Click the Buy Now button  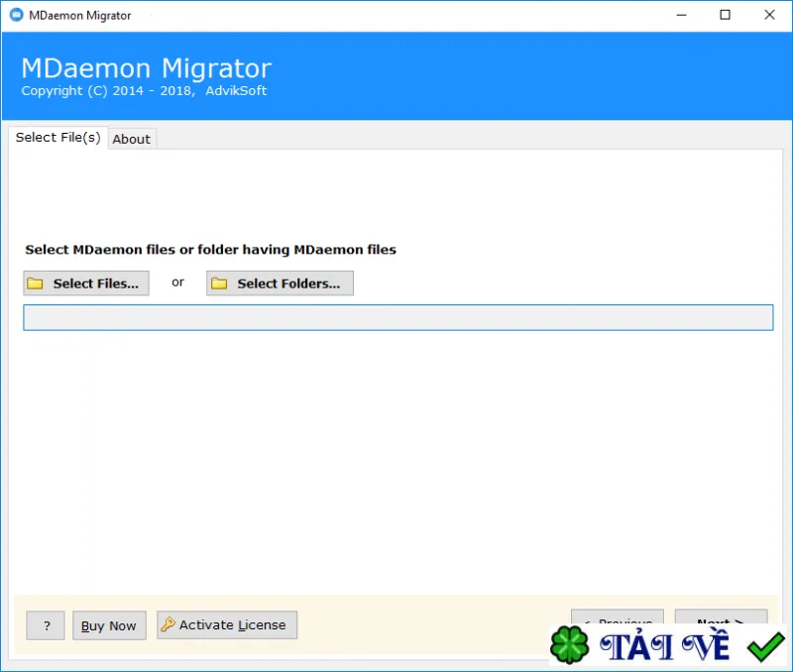(109, 625)
